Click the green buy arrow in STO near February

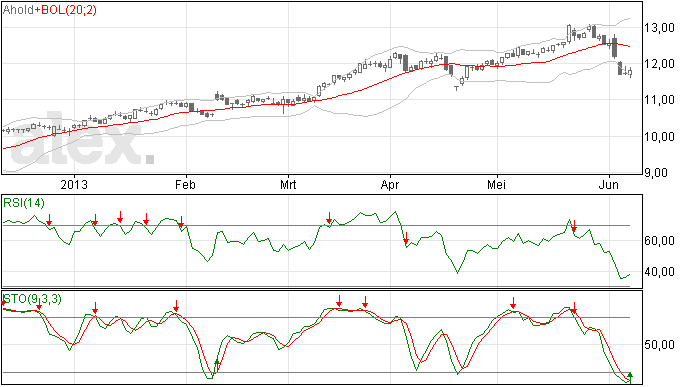[217, 365]
